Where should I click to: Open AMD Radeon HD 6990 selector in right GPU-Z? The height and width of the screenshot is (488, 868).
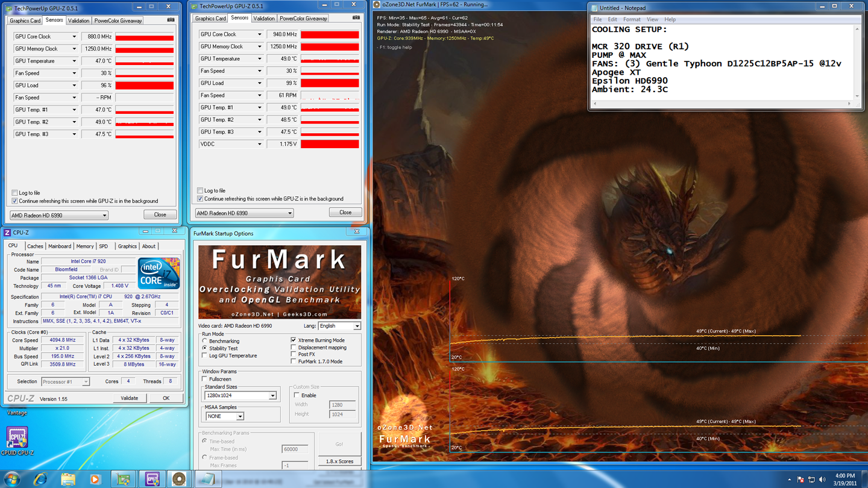pos(244,213)
